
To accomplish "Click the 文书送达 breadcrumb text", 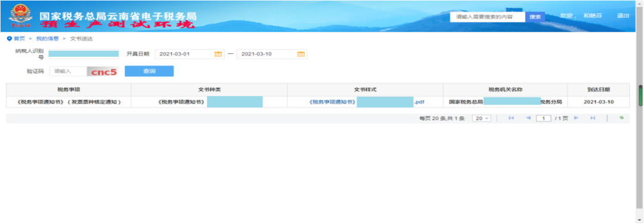I will click(x=81, y=39).
